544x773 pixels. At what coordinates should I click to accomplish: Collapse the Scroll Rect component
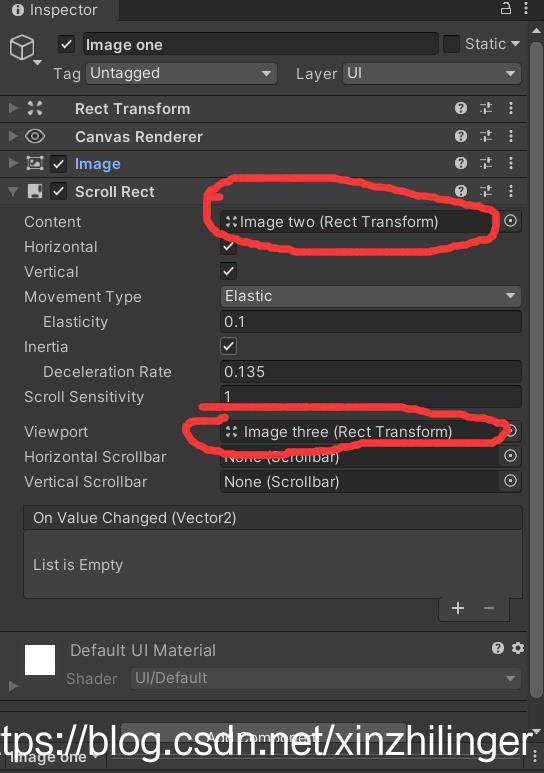click(13, 191)
